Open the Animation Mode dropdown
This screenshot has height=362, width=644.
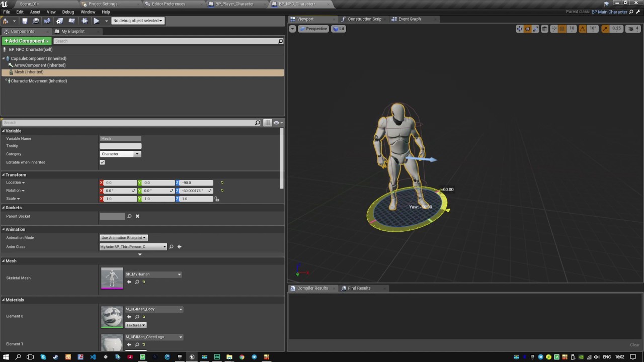tap(124, 238)
